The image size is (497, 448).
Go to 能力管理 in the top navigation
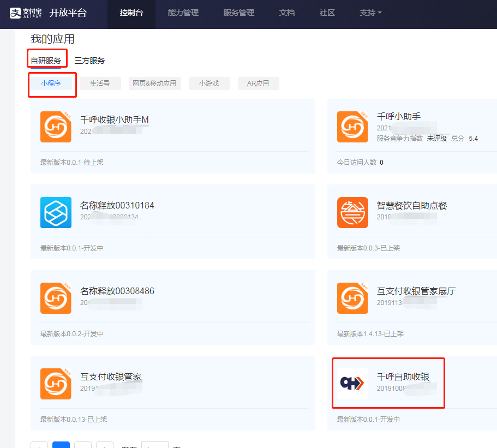click(183, 13)
